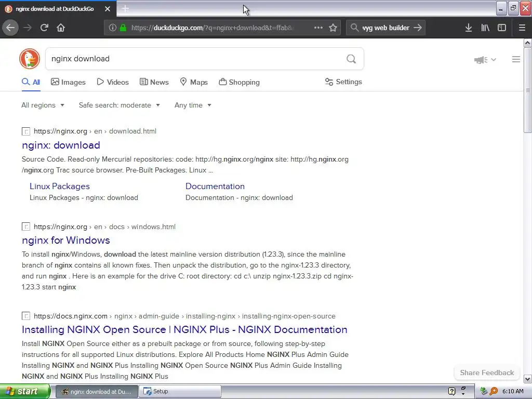The height and width of the screenshot is (399, 532).
Task: Click the help question-mark tray icon
Action: (x=451, y=391)
